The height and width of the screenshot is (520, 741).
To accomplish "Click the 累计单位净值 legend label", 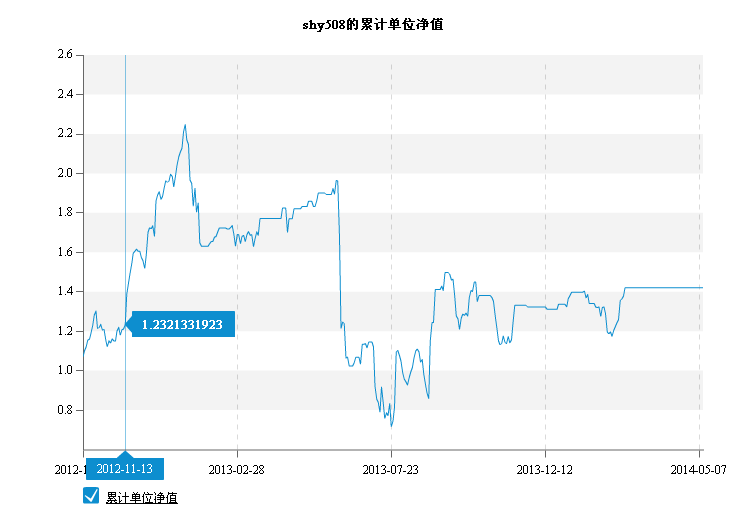I will click(141, 498).
